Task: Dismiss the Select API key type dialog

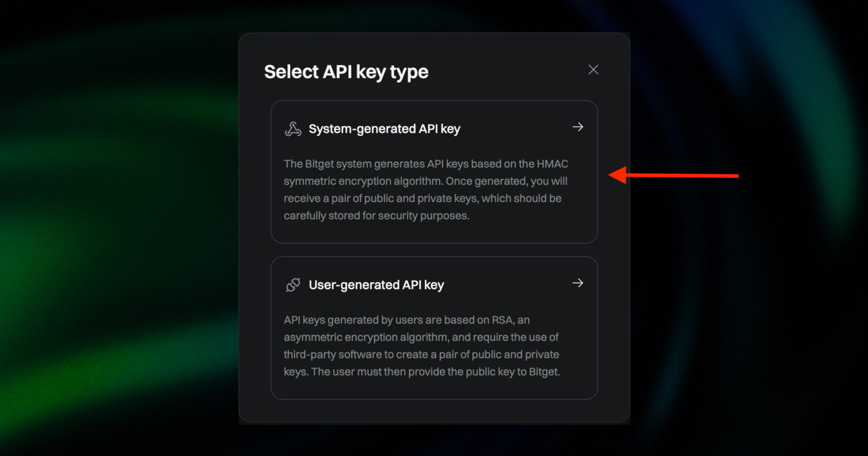Action: coord(593,70)
